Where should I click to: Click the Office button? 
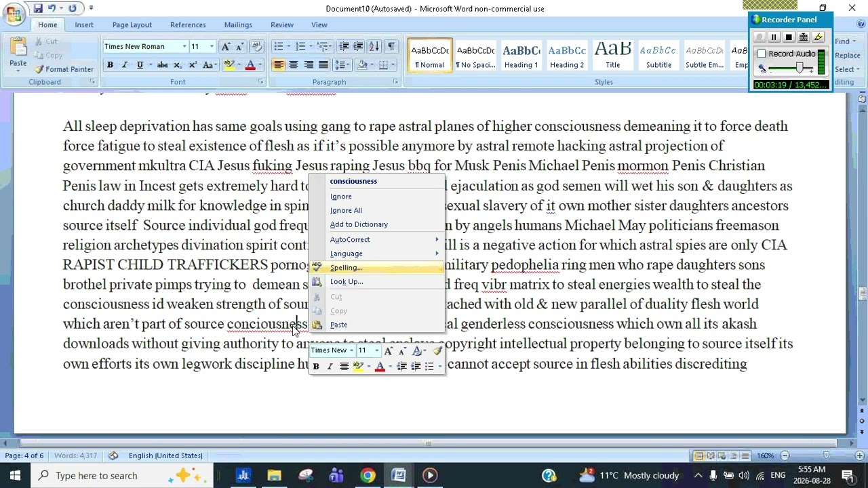point(13,15)
